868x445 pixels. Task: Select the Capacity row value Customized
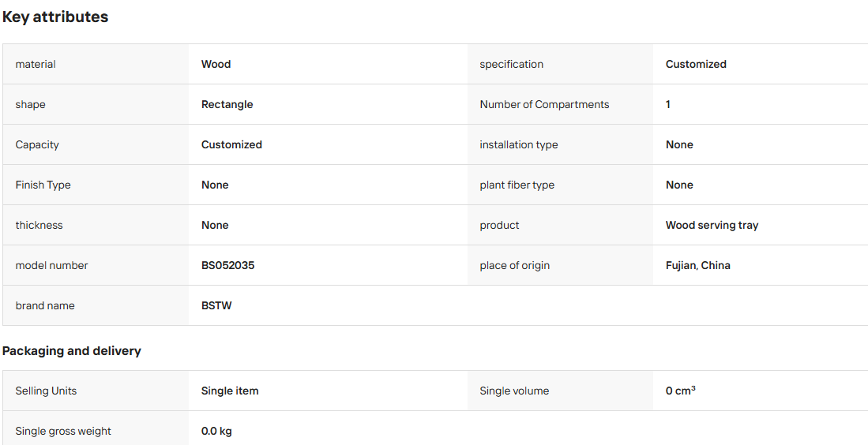231,145
